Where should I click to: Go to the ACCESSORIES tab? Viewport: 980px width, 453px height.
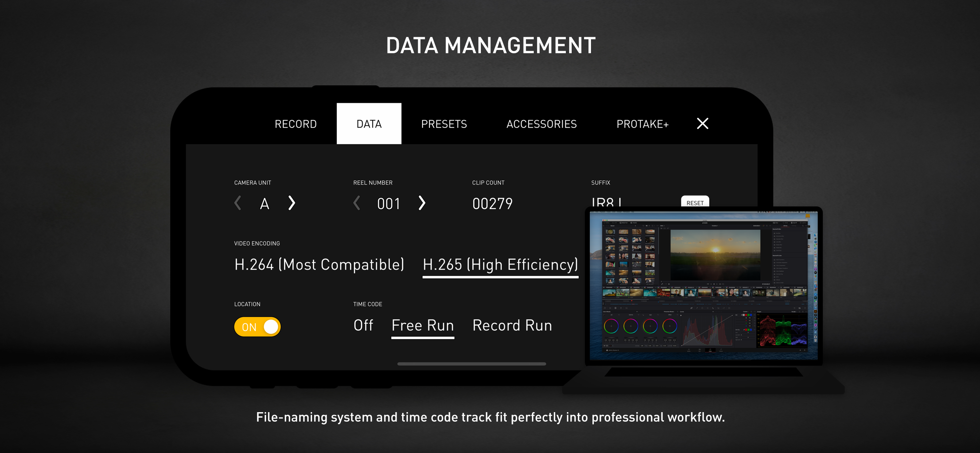(541, 124)
